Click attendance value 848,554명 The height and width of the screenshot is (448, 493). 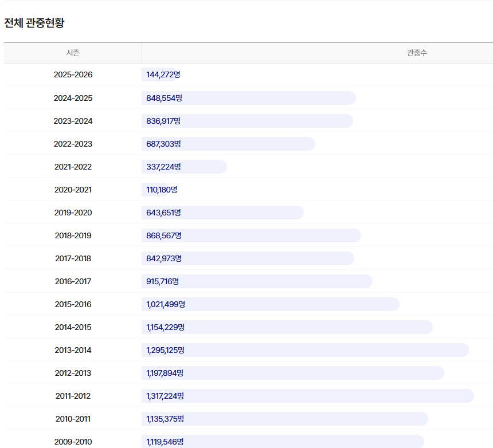point(164,98)
